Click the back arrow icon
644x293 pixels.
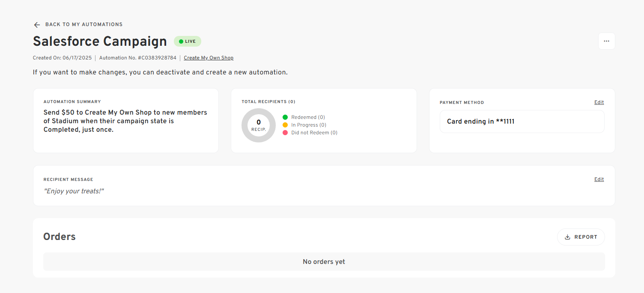(x=37, y=25)
